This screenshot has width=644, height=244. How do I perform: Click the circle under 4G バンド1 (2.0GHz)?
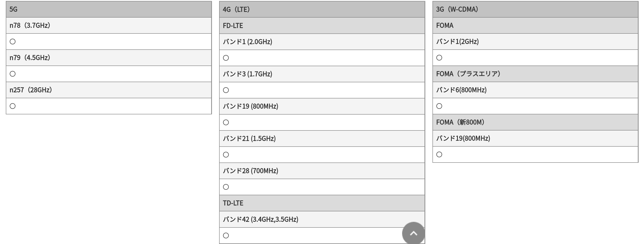click(226, 58)
